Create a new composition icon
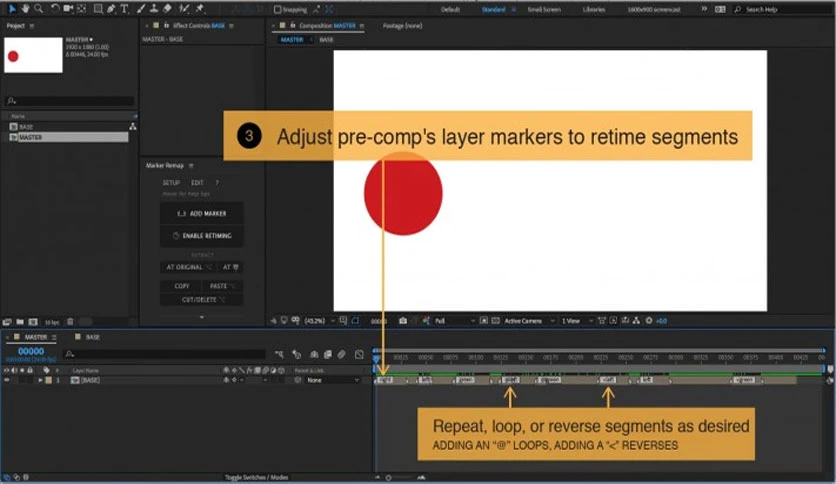836x484 pixels. click(33, 322)
